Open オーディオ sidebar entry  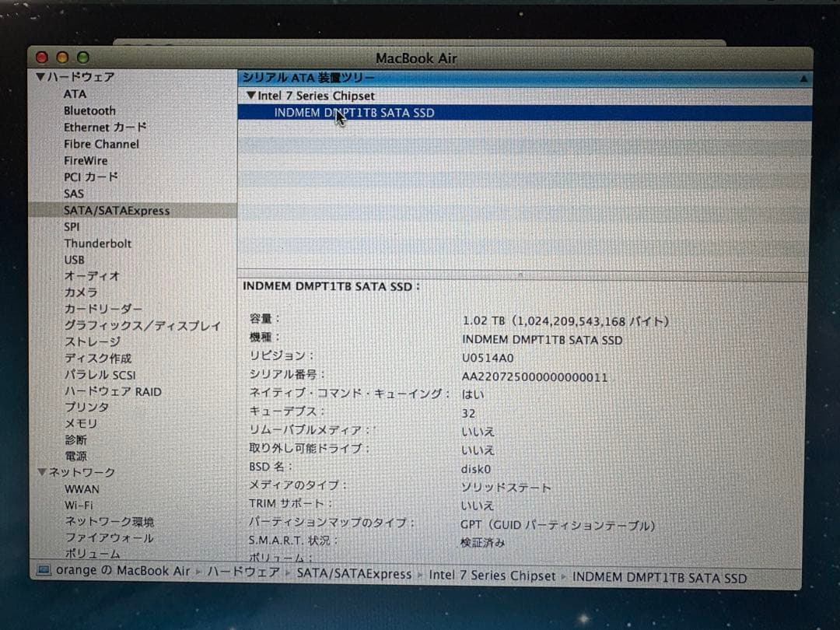click(92, 276)
